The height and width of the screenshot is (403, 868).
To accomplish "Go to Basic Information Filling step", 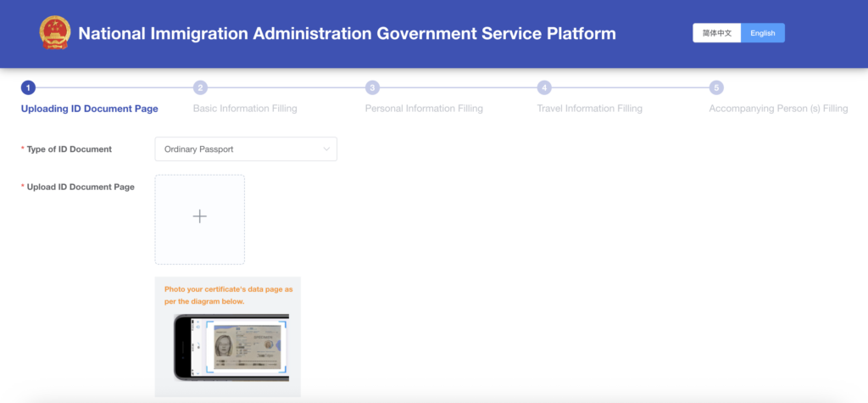I will point(245,109).
